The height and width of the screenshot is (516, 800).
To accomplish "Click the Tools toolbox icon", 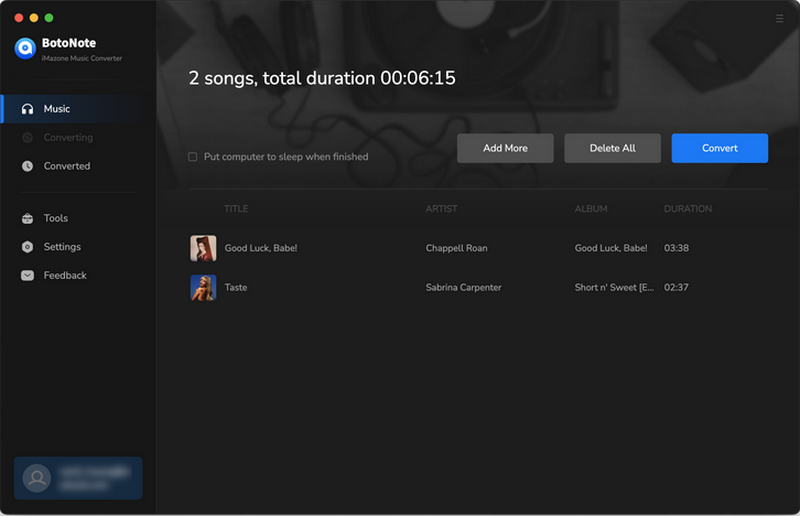I will click(x=28, y=218).
